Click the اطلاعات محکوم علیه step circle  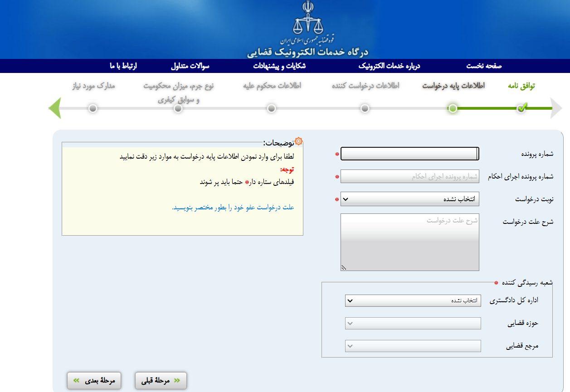point(271,108)
